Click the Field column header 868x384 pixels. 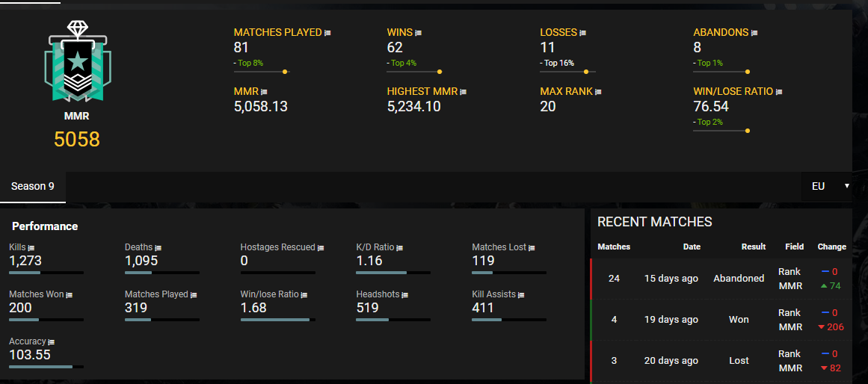click(x=795, y=247)
